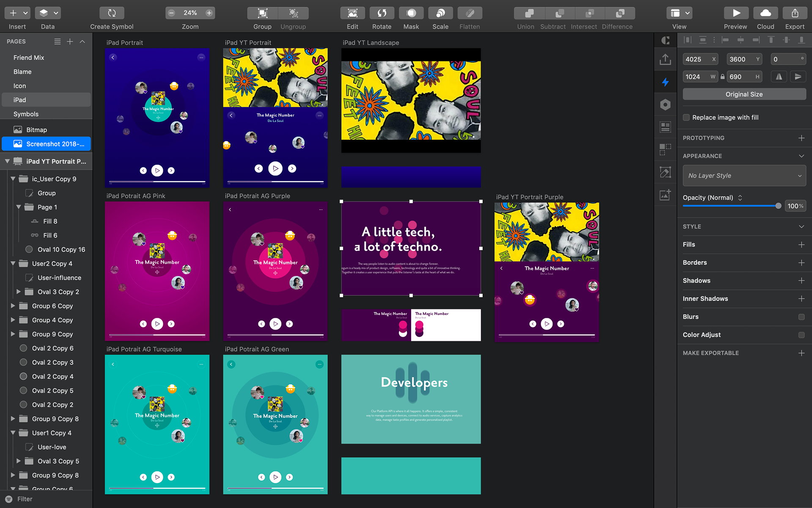Add an export preset under Make Exportable

(x=801, y=353)
